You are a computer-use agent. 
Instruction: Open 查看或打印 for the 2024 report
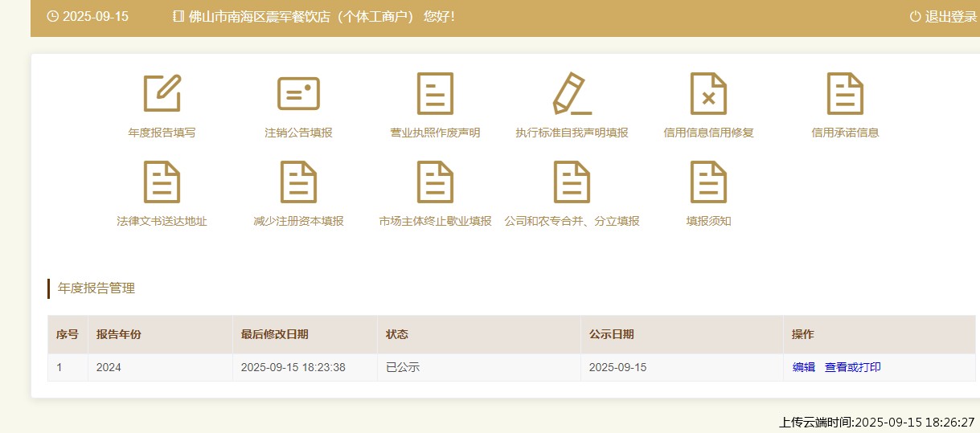pos(853,367)
